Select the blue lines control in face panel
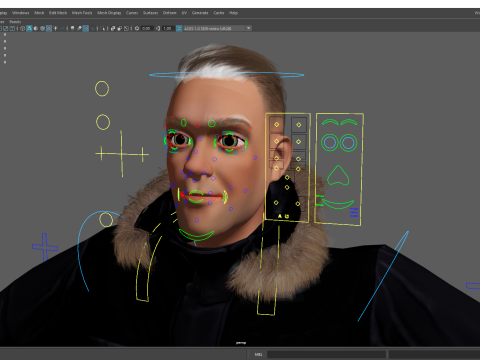The width and height of the screenshot is (480, 360). click(354, 212)
